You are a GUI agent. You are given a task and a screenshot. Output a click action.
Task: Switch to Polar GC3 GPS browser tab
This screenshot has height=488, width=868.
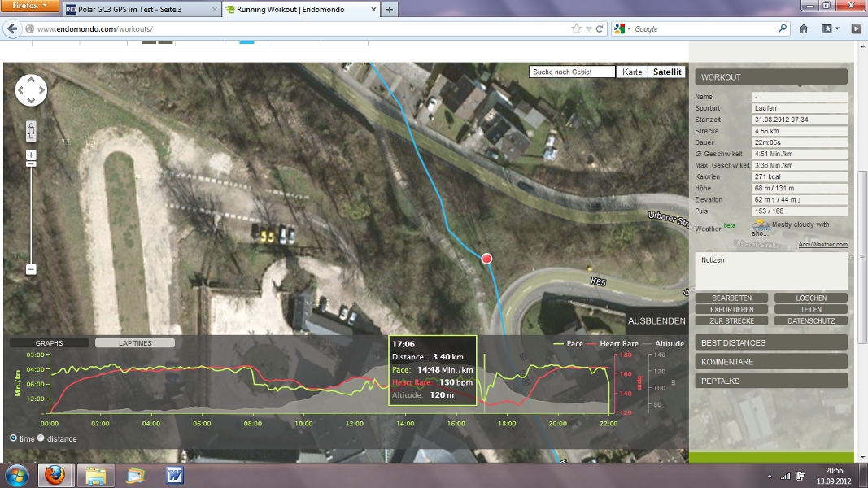(141, 10)
